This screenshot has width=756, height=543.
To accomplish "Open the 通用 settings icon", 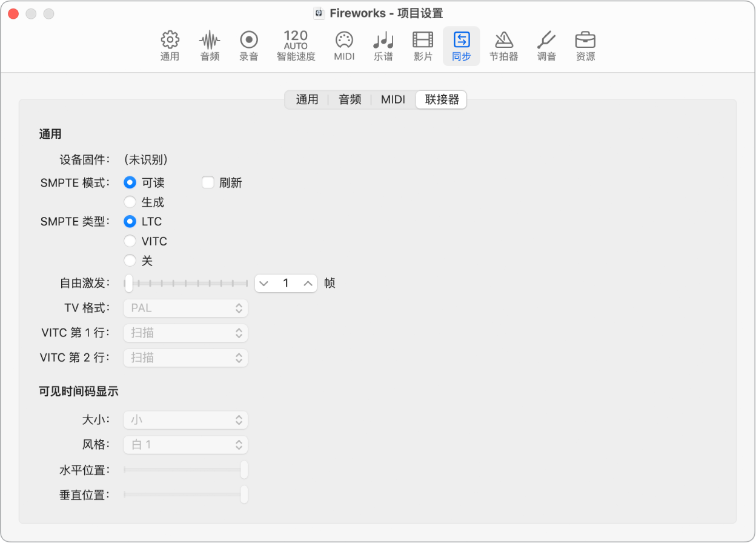I will [x=170, y=45].
